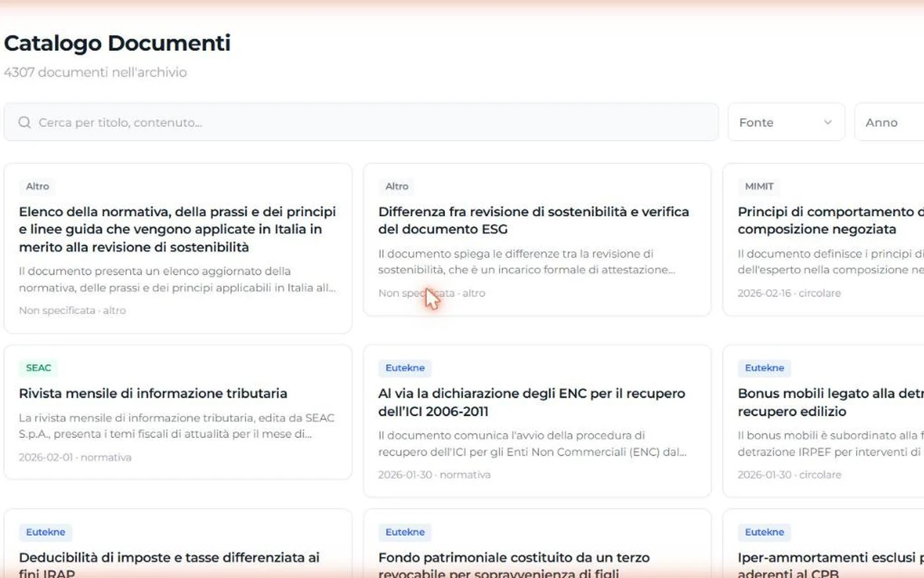924x578 pixels.
Task: Click 'Non specificata · altro' under Elenco card
Action: pyautogui.click(x=73, y=310)
